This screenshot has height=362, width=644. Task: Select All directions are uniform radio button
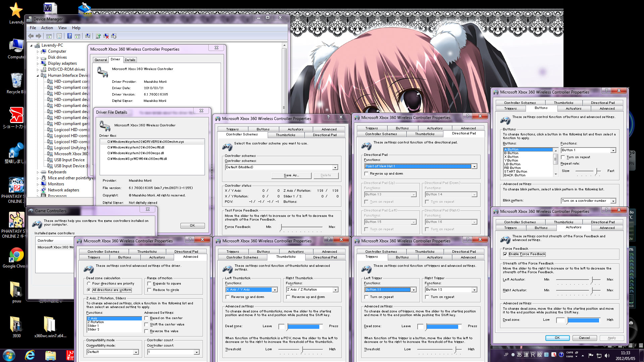[89, 290]
